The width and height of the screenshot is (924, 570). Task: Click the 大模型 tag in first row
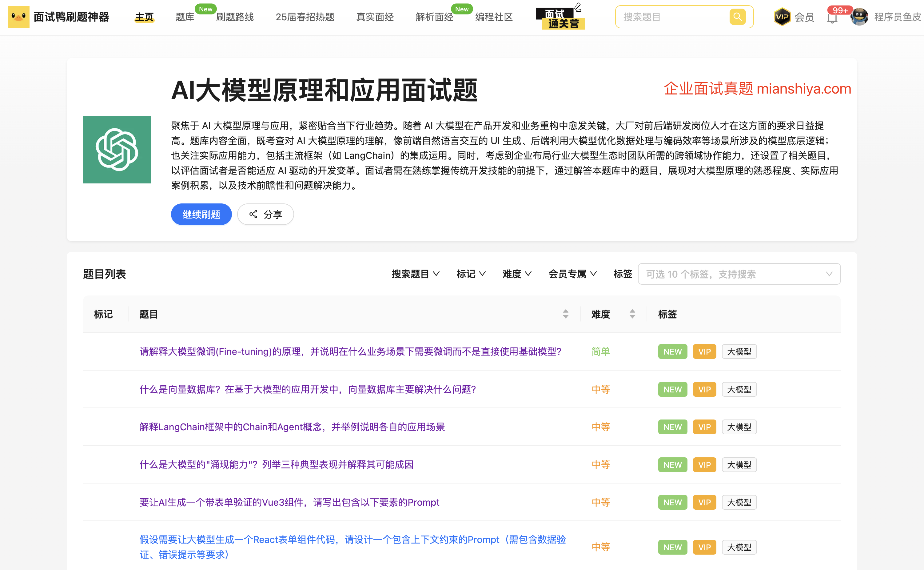coord(739,352)
